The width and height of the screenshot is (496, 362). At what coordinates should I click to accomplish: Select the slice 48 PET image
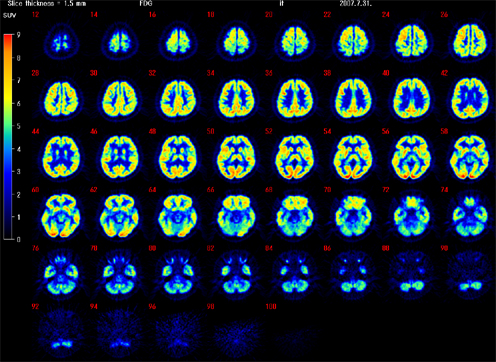click(x=178, y=157)
